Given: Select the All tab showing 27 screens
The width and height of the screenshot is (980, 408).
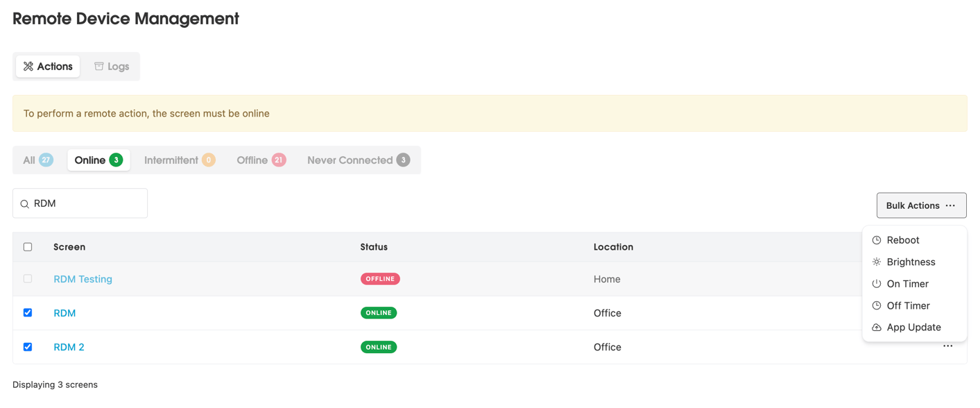Looking at the screenshot, I should 37,160.
